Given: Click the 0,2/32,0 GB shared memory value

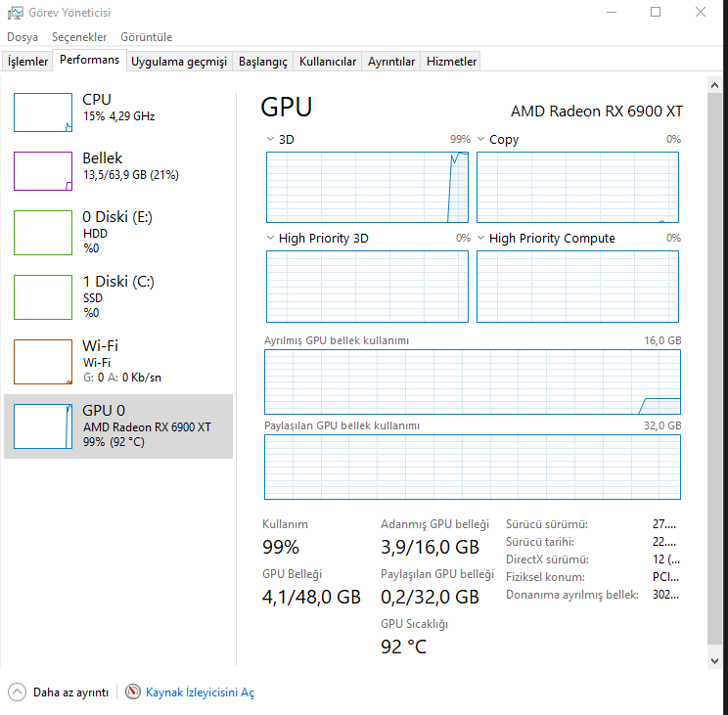Looking at the screenshot, I should tap(430, 597).
